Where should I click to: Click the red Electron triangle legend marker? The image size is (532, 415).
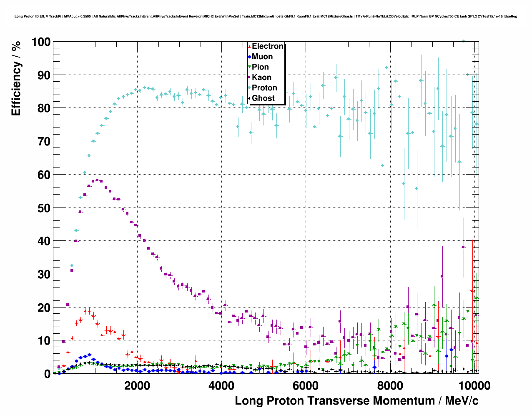tap(249, 46)
